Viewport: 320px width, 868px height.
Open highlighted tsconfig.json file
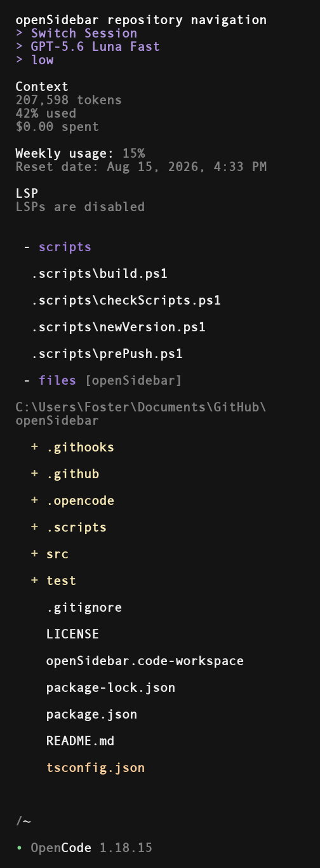[95, 768]
